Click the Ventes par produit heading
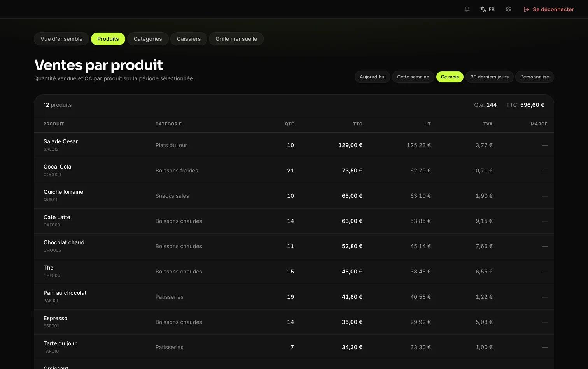This screenshot has height=369, width=588. point(98,65)
